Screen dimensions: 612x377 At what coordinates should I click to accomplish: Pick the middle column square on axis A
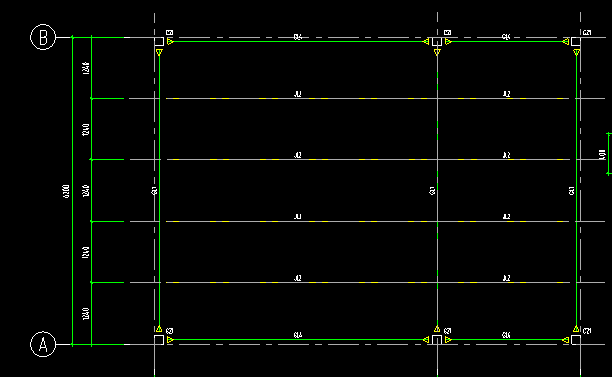pyautogui.click(x=437, y=340)
